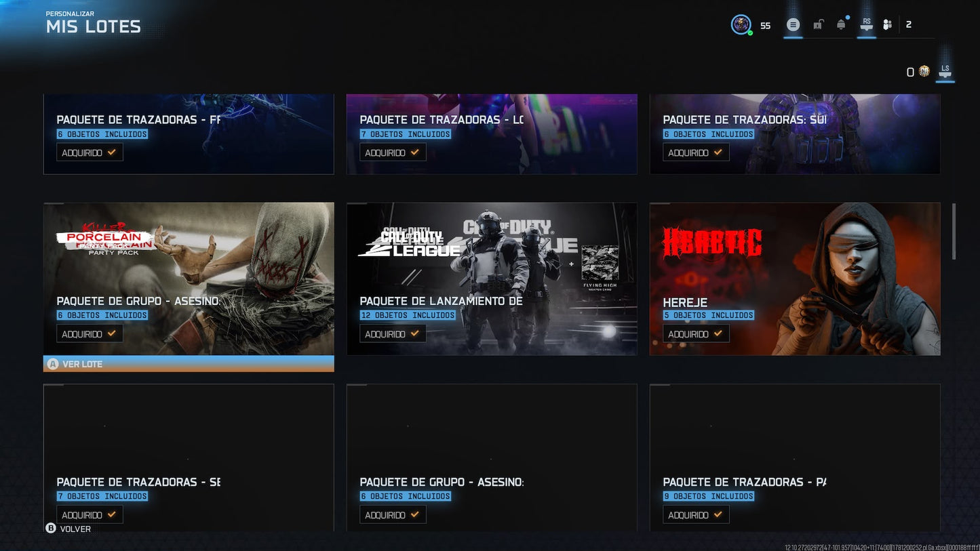Click the B button glyph beside Volver
Viewport: 980px width, 551px height.
click(x=51, y=529)
